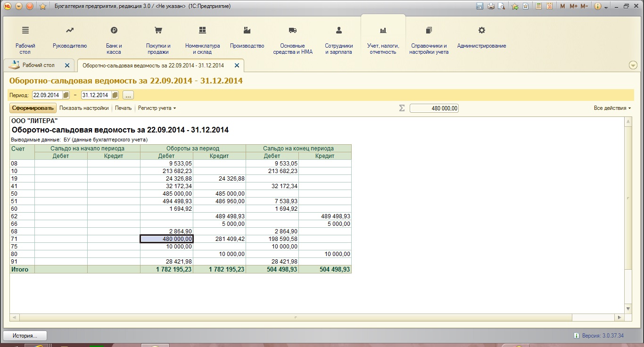Viewport: 644px width, 347px height.
Task: Add page to favorites icon
Action: pyautogui.click(x=515, y=7)
